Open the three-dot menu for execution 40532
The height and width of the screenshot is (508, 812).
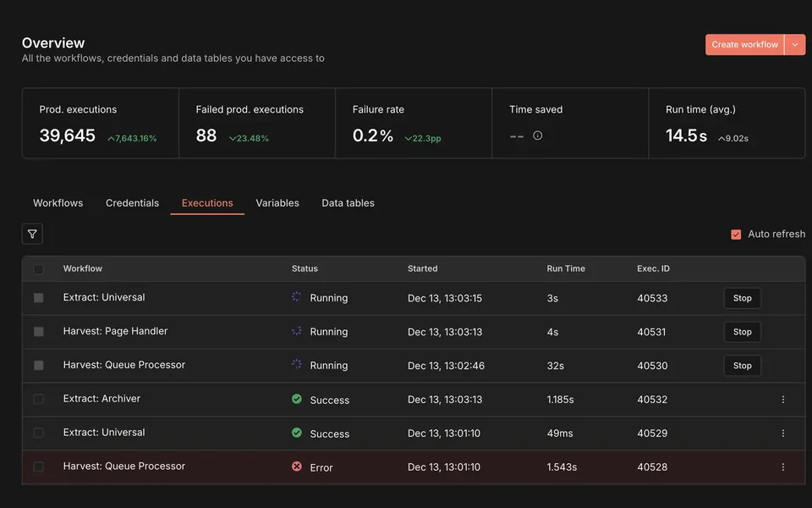click(x=783, y=399)
